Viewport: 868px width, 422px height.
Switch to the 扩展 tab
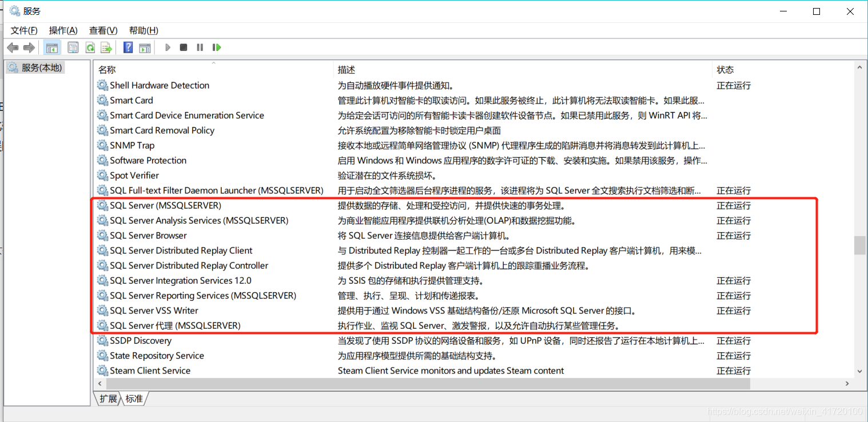(x=107, y=399)
